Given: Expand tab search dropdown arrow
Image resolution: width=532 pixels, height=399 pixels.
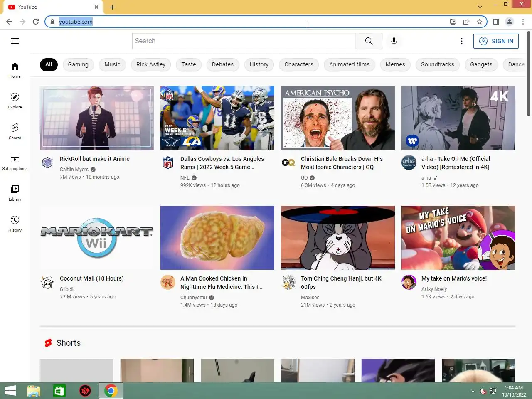Looking at the screenshot, I should [480, 7].
